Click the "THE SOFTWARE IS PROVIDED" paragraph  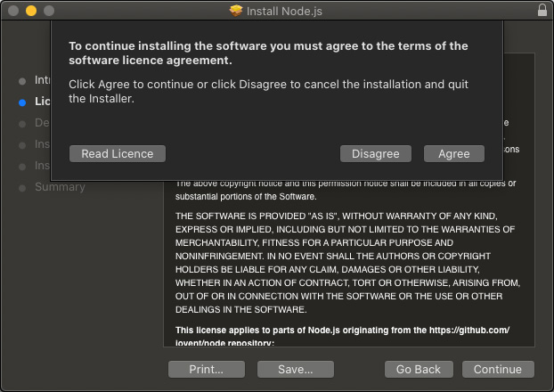pos(346,263)
